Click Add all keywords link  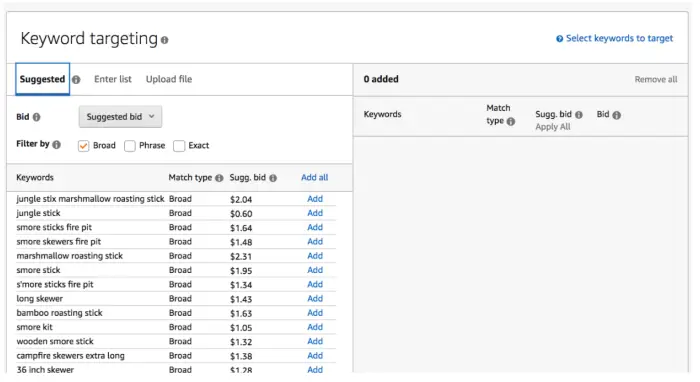click(315, 177)
